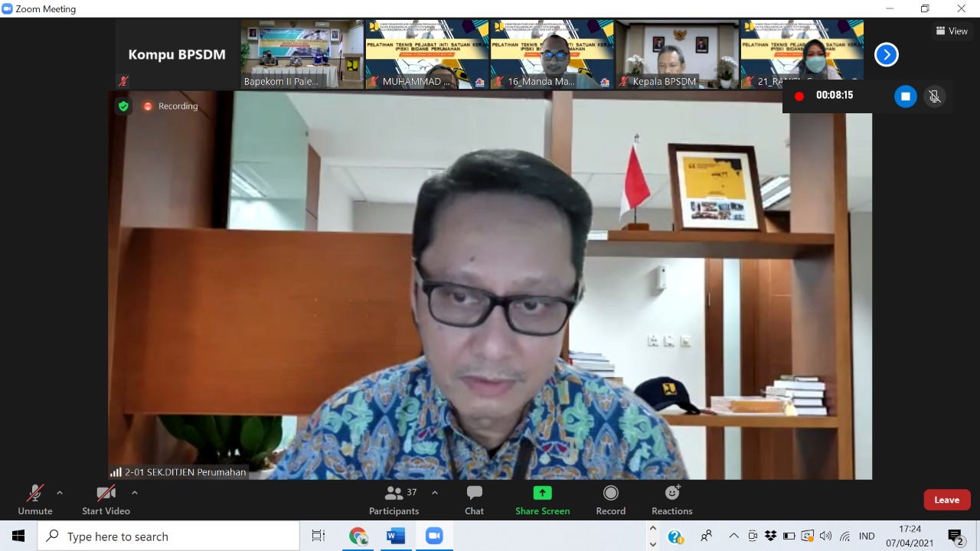This screenshot has width=980, height=551.
Task: Click recording timer 00:08:15
Action: tap(835, 96)
